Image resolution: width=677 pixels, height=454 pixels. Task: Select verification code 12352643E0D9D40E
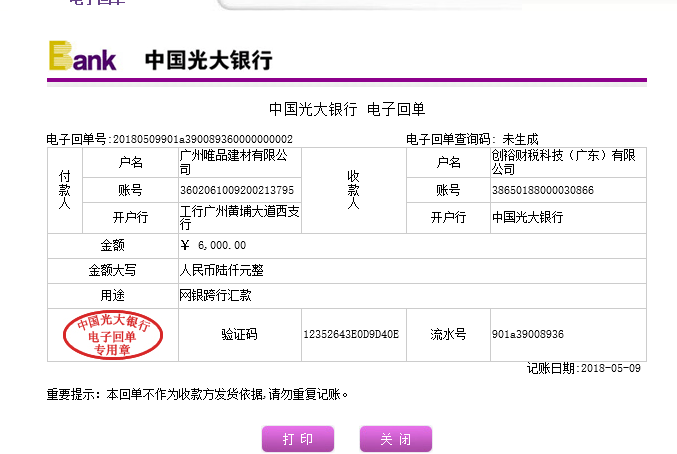351,334
